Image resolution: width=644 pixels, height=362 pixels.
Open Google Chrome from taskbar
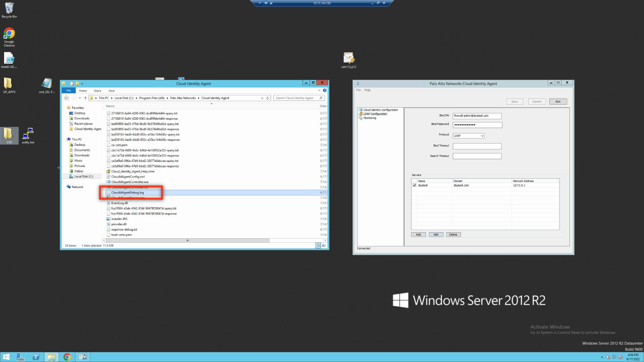(x=67, y=357)
